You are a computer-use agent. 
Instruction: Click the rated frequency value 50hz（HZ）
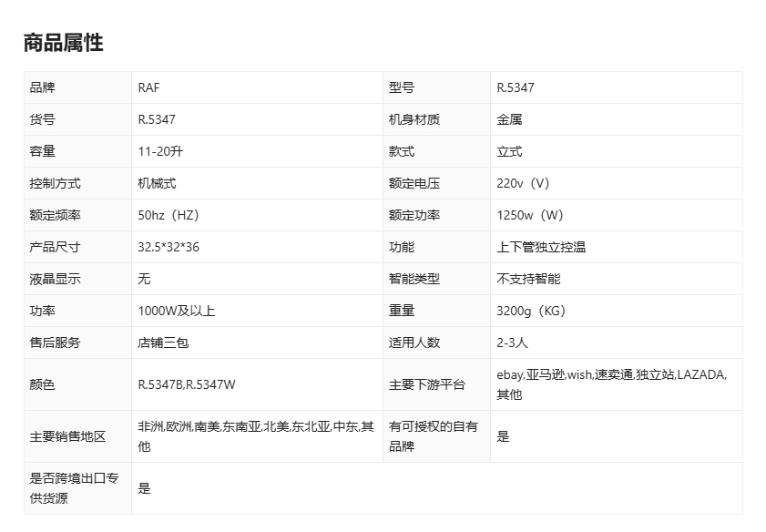(168, 215)
